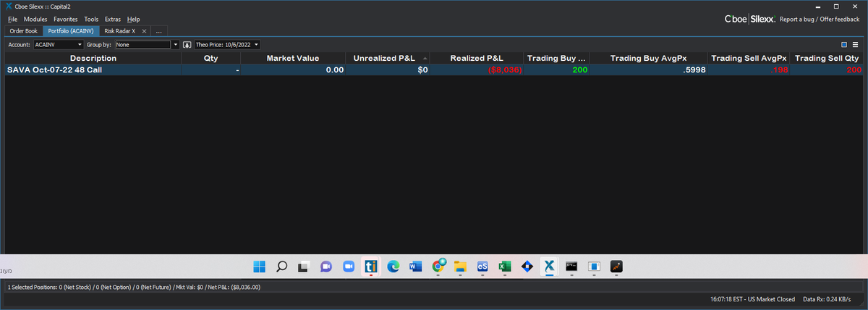Switch to Cboe Silexx in the taskbar
Screen dimensions: 868x310
click(x=549, y=267)
